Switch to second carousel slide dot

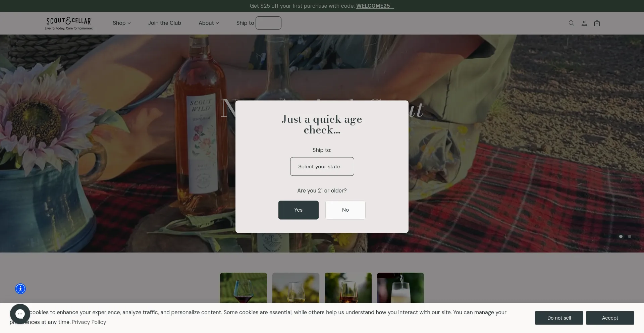pos(629,236)
